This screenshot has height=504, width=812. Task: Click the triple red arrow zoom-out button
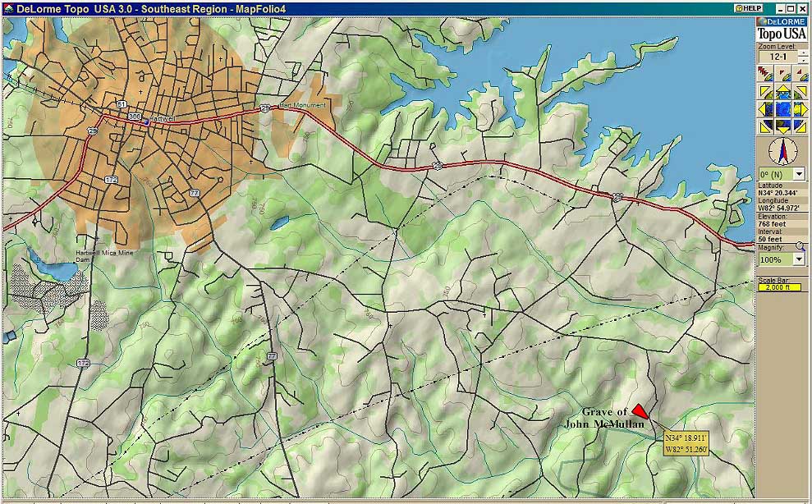765,74
